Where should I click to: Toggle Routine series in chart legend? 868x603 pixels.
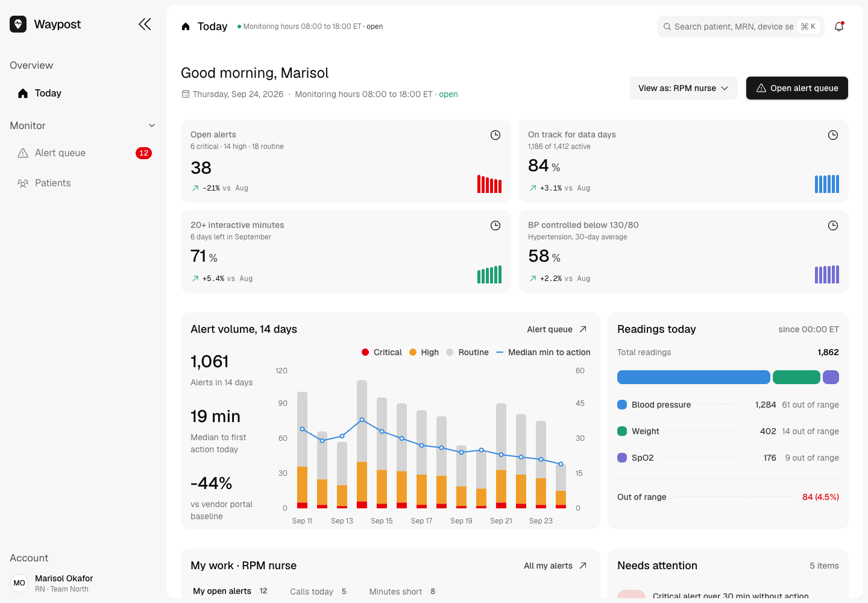[x=467, y=352]
